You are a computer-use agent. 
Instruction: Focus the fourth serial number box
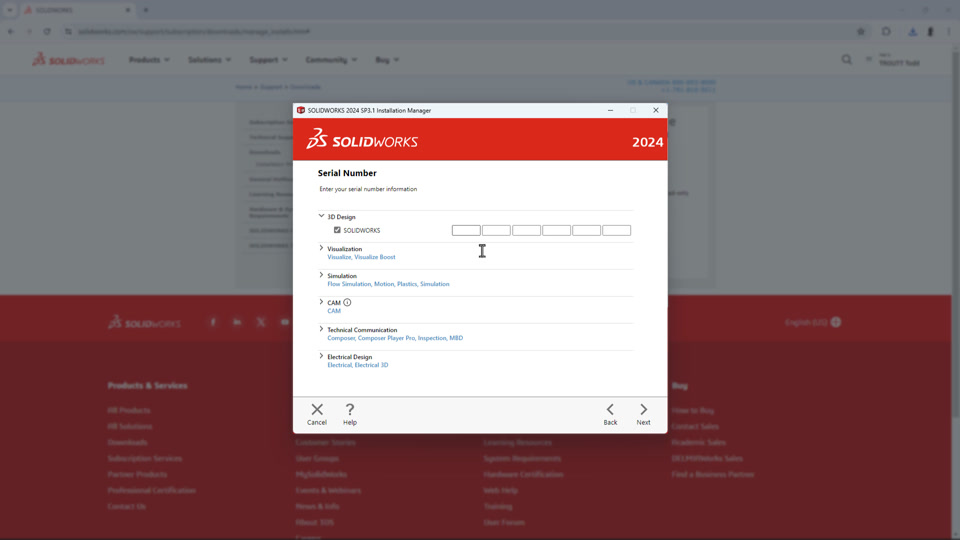pos(556,230)
